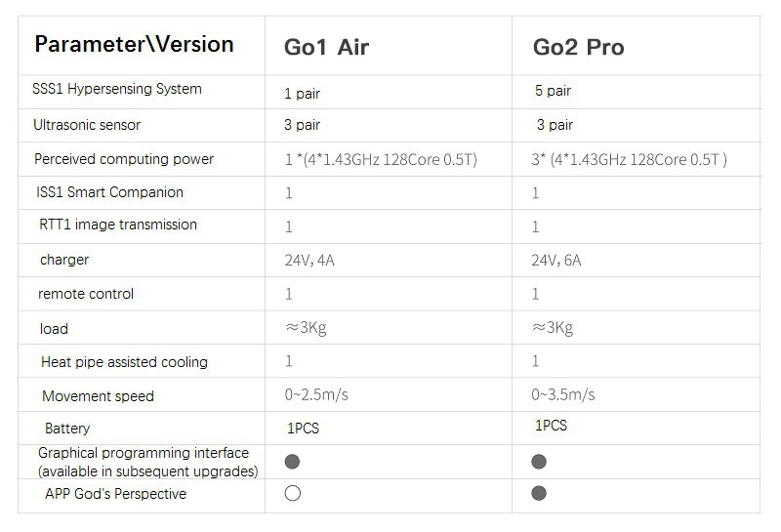
Task: Click the Go2 Pro hypersensing value 5 pair
Action: 553,91
